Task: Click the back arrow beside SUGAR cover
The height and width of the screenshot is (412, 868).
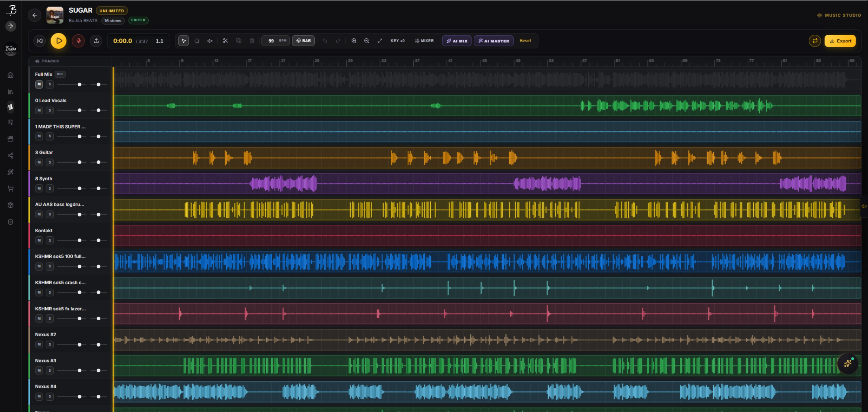Action: point(34,15)
